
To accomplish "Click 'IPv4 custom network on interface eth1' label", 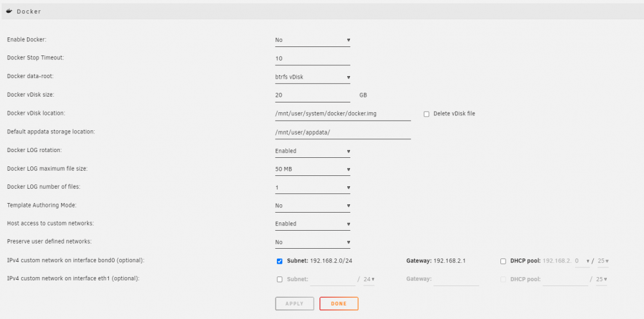I will [x=73, y=278].
